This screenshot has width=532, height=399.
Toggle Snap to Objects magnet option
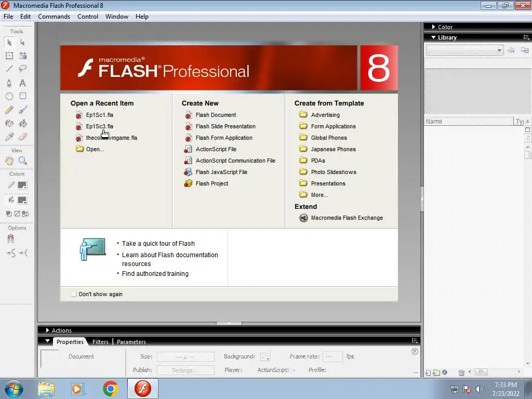click(x=10, y=239)
